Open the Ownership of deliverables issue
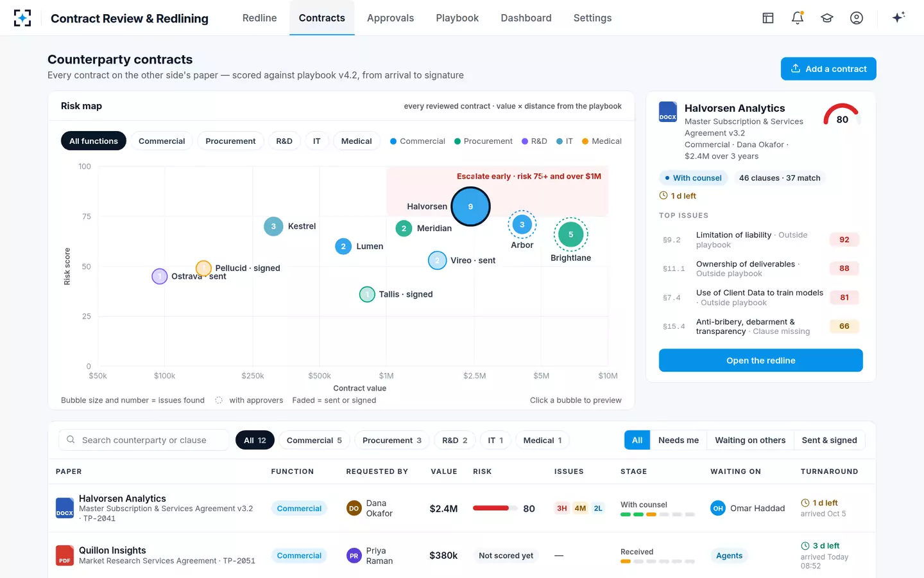924x578 pixels. tap(760, 268)
